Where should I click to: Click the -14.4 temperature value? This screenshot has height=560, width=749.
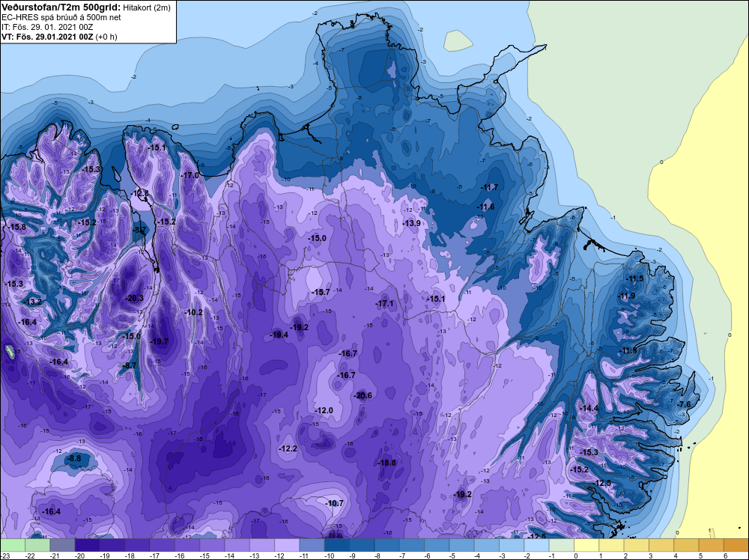[589, 408]
